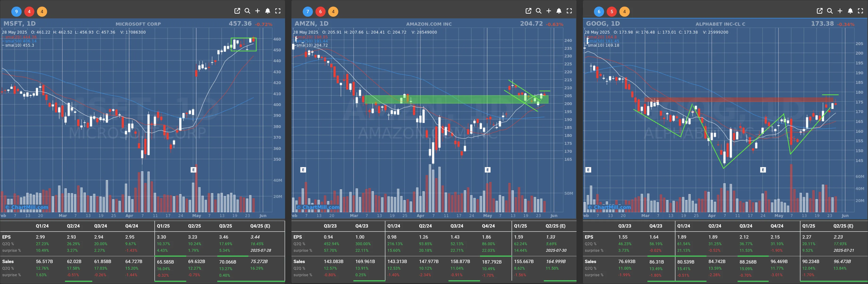Click the AMZN February earnings E marker

pyautogui.click(x=303, y=170)
